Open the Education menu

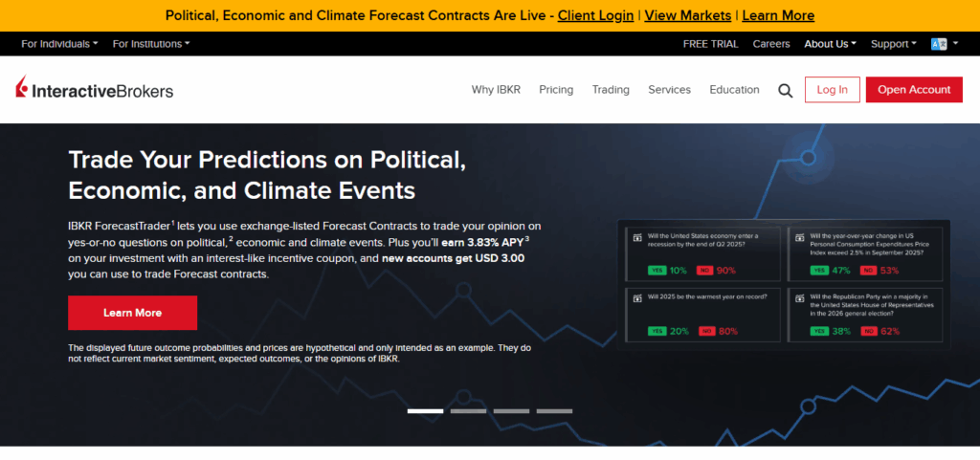coord(734,89)
